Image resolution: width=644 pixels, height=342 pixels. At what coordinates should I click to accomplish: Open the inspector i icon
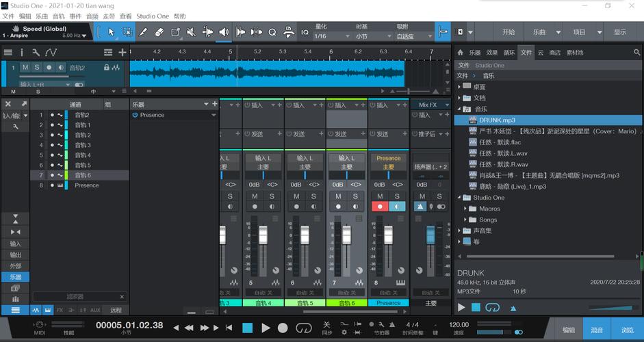click(22, 52)
